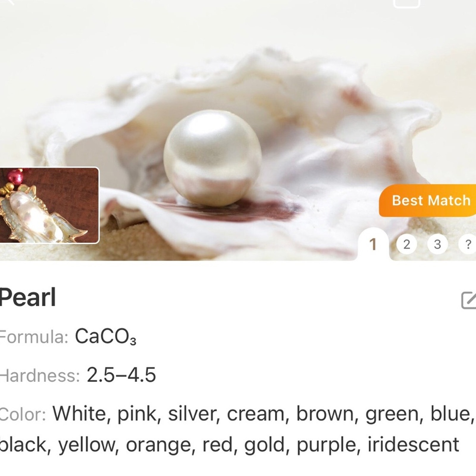Tap the Pearl heading
476x476 pixels.
pyautogui.click(x=27, y=297)
